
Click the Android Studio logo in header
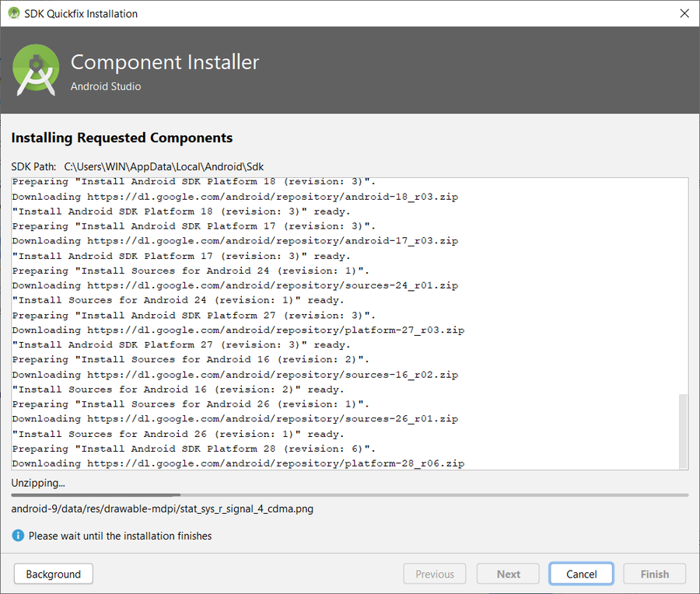pyautogui.click(x=36, y=70)
